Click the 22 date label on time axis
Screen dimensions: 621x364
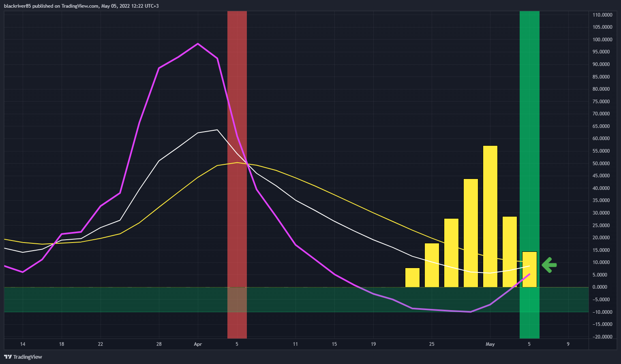point(101,344)
